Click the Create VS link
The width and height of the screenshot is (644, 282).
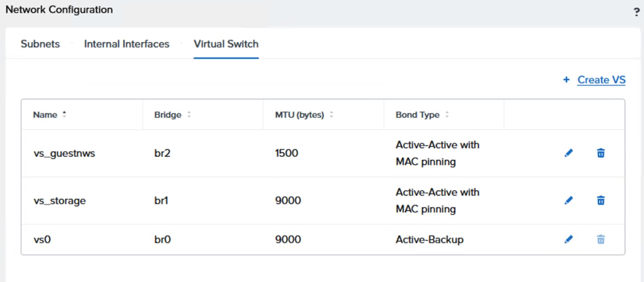pyautogui.click(x=601, y=80)
